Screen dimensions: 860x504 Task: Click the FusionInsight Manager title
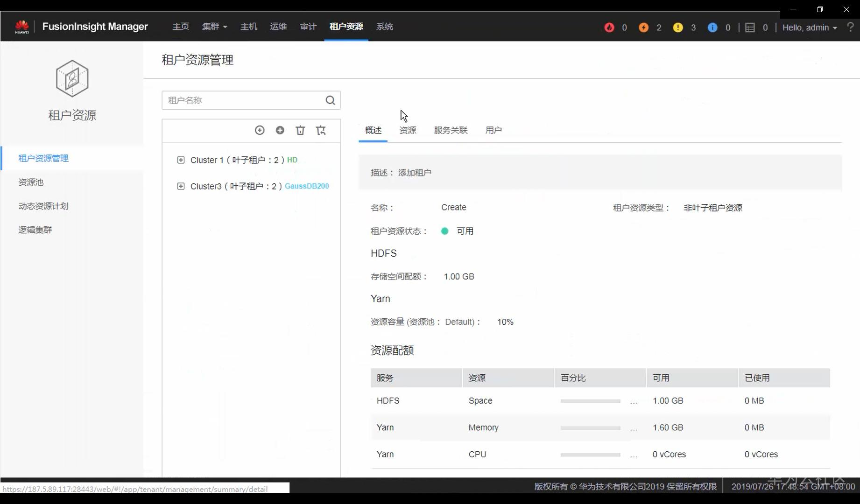tap(95, 27)
